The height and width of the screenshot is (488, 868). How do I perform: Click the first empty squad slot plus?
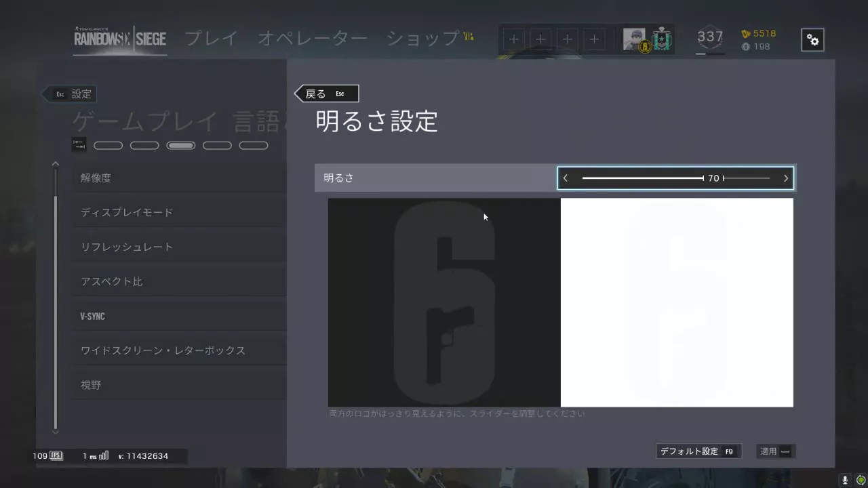coord(514,39)
